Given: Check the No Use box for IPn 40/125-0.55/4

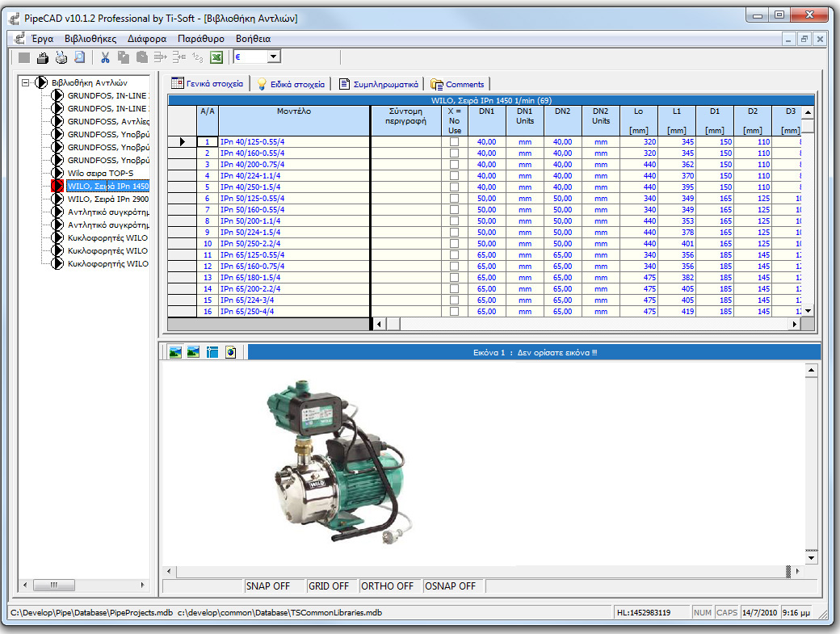Looking at the screenshot, I should tap(454, 141).
